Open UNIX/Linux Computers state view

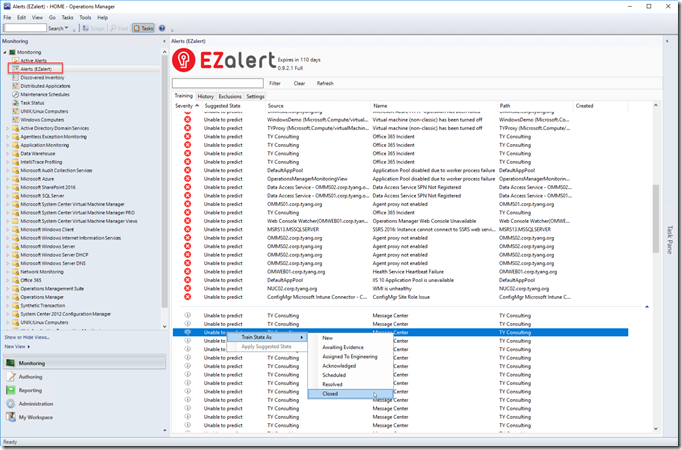44,111
